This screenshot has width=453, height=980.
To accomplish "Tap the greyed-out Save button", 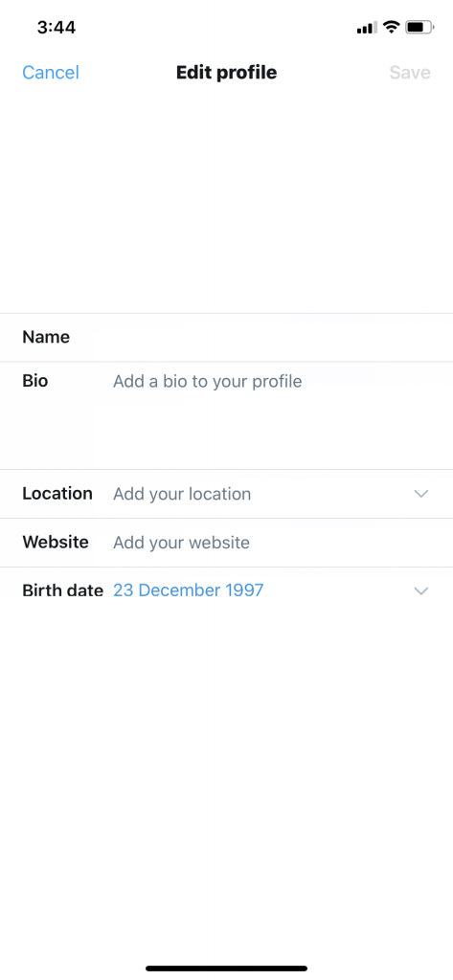I will click(x=410, y=73).
